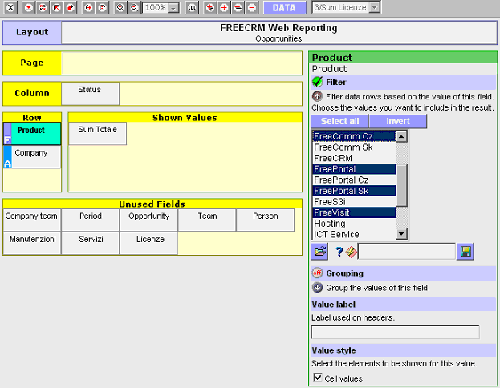Deselect FreePortal in the filter list
This screenshot has height=388, width=500.
(354, 169)
